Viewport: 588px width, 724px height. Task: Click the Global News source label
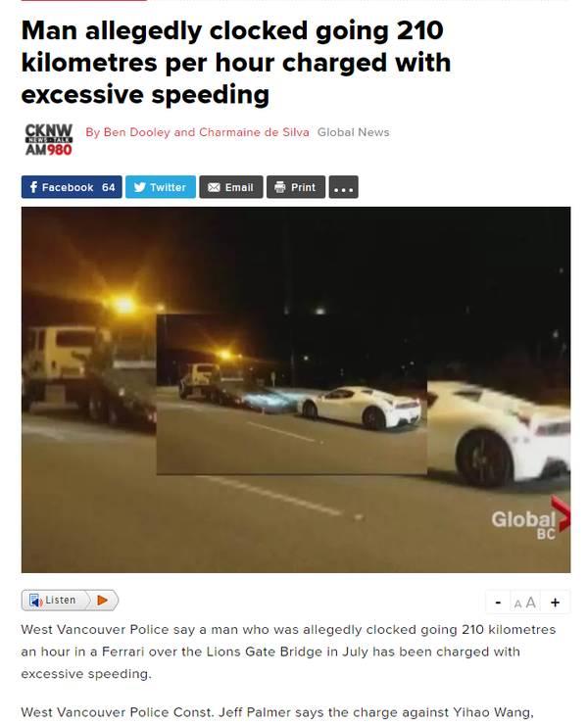(354, 132)
